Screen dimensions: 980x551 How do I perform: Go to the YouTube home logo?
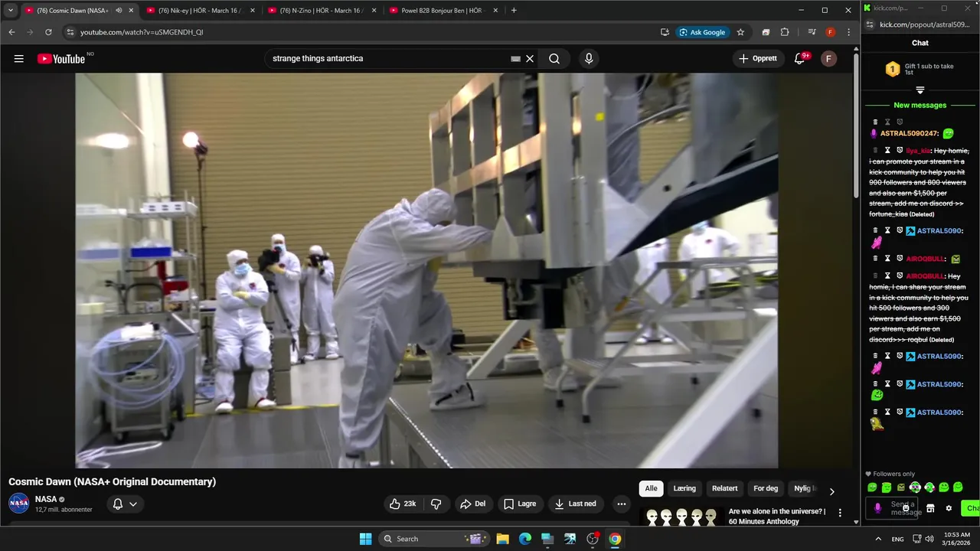click(61, 59)
